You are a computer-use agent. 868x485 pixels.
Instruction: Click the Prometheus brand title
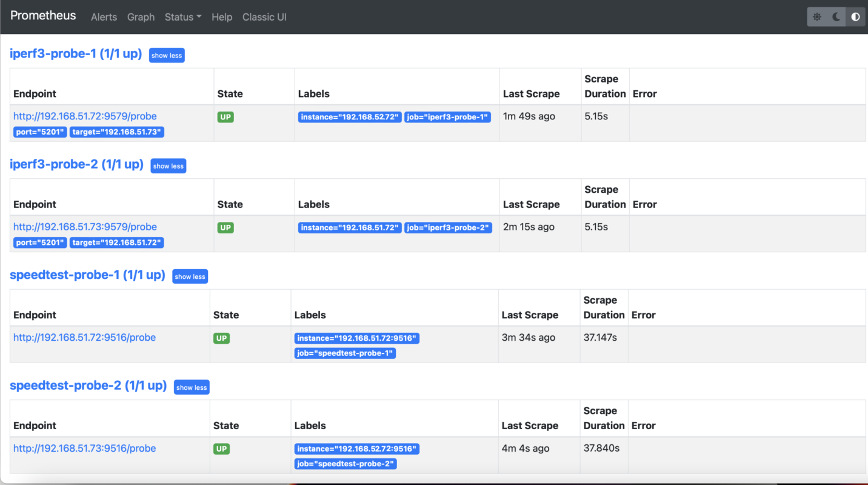coord(43,15)
